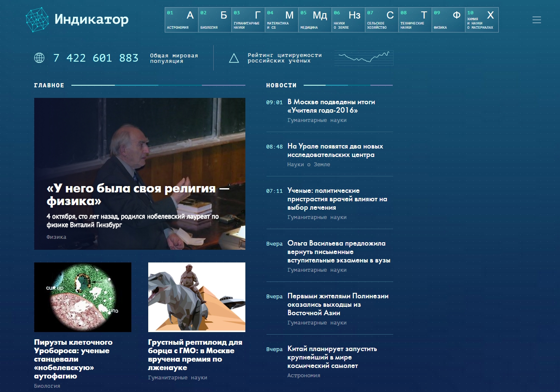Select the Науки о Земле (Нз) tile
Screen dimensions: 560x392
pyautogui.click(x=348, y=20)
